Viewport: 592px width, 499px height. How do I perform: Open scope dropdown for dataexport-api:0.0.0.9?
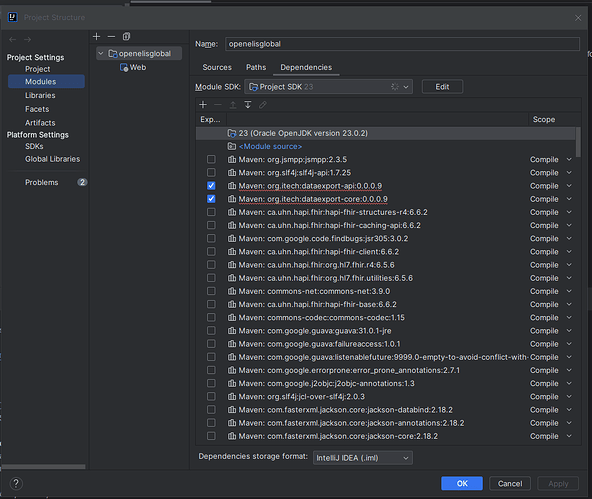pyautogui.click(x=569, y=186)
